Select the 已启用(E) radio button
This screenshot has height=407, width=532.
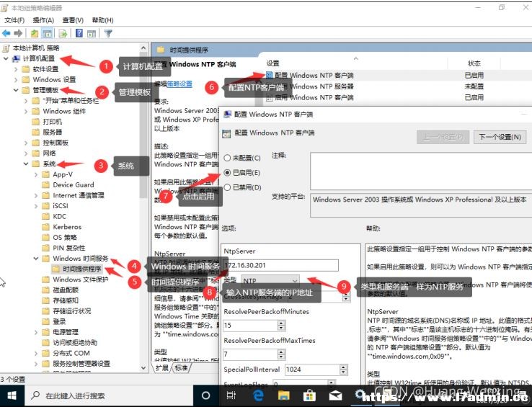pos(227,173)
